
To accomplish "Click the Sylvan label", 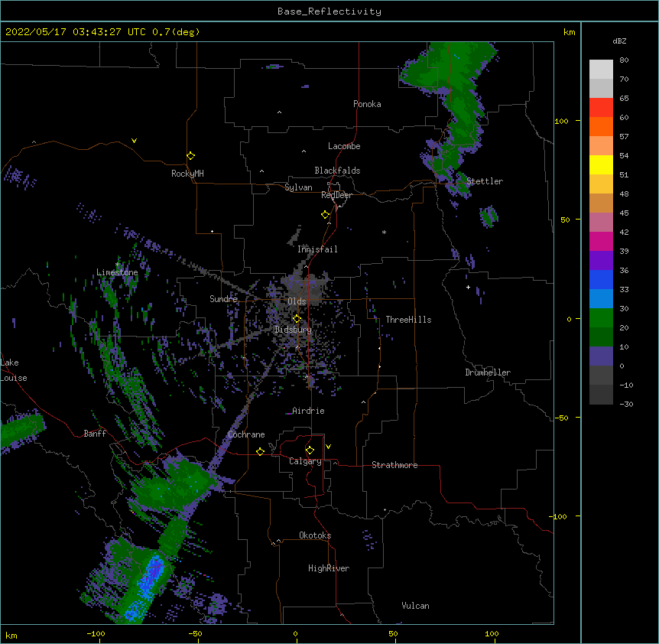I will tap(298, 187).
